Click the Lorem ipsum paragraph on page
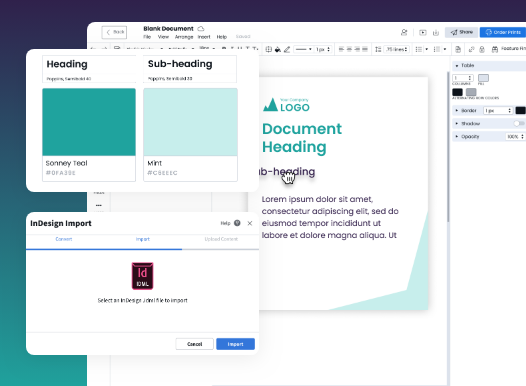526x386 pixels. [x=330, y=217]
